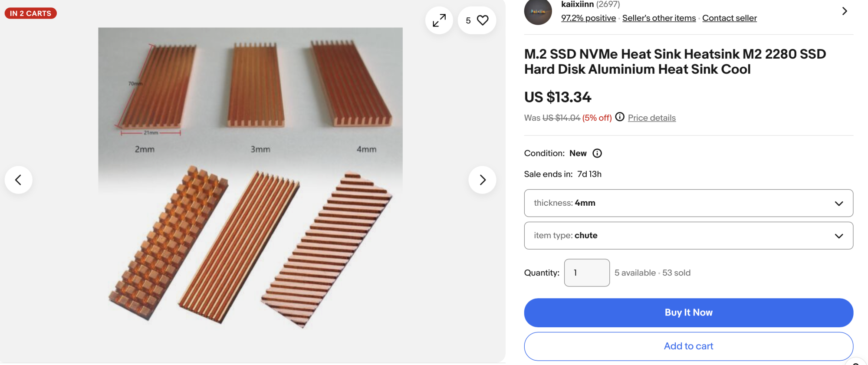This screenshot has width=868, height=365.
Task: Expand the product image to fullscreen
Action: (x=439, y=20)
